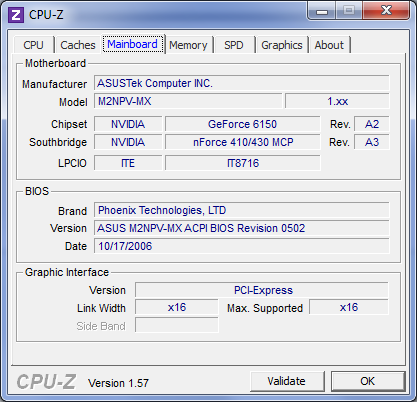Click the Model field M2NPV-MX
Image resolution: width=417 pixels, height=402 pixels.
pos(188,101)
